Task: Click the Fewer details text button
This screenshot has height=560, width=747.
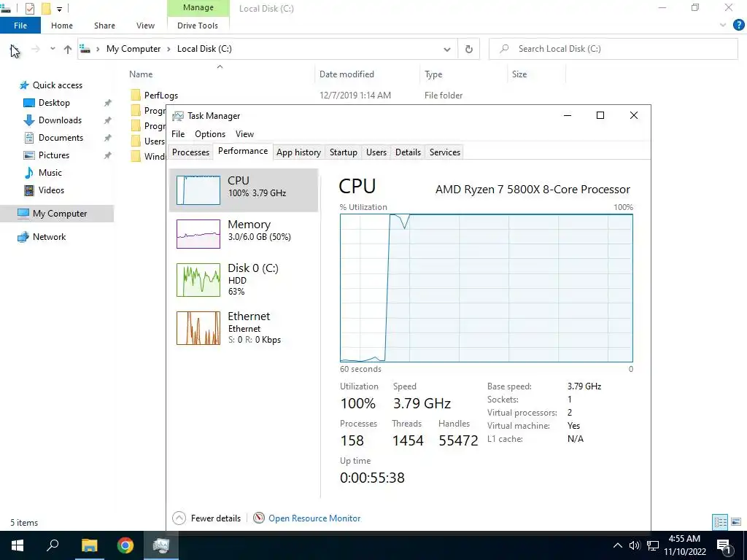Action: point(215,518)
